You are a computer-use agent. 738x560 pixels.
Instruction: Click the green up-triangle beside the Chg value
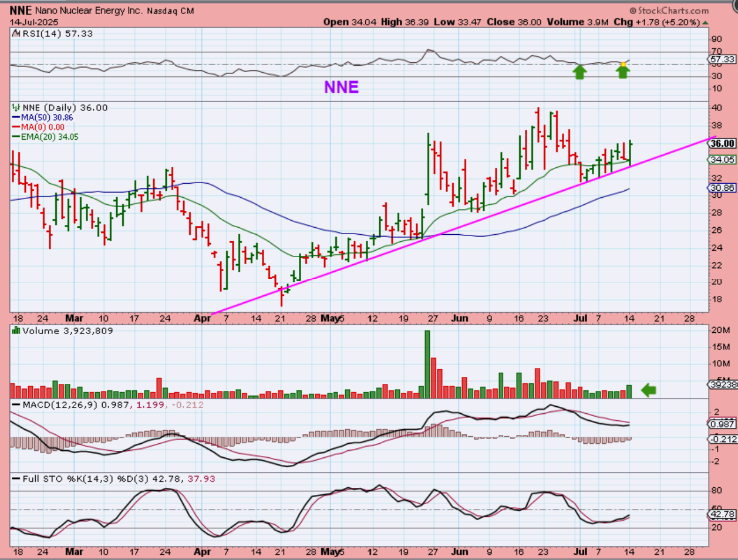(705, 22)
